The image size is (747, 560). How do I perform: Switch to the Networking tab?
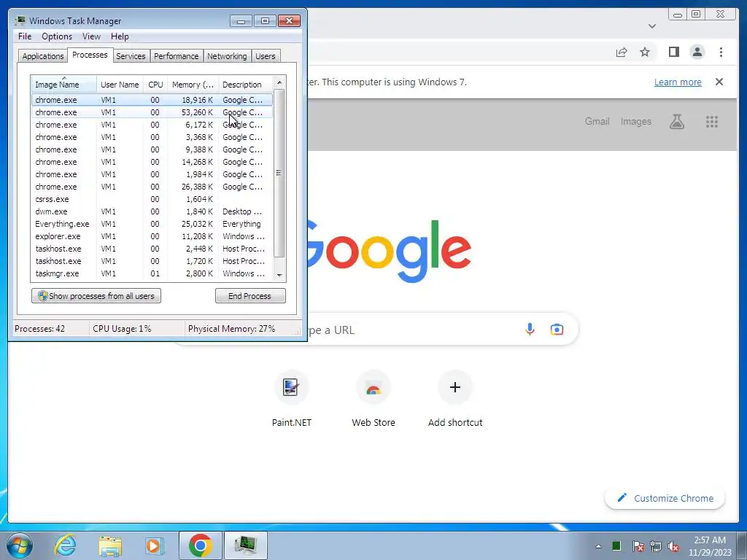coord(227,56)
